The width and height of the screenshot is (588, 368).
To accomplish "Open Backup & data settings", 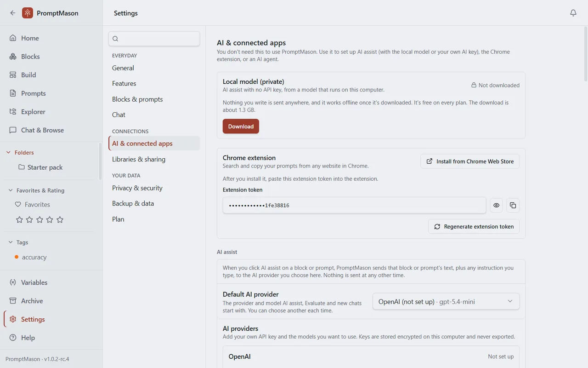I will (x=154, y=204).
